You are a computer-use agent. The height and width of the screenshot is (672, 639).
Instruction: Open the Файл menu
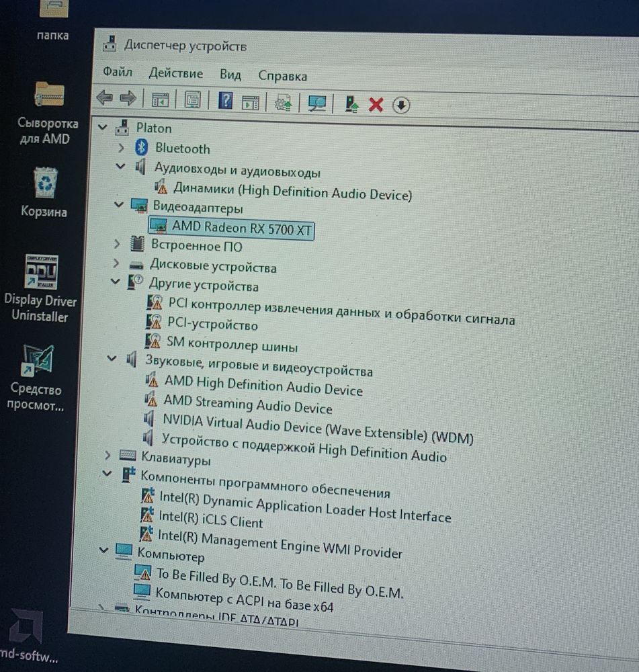[118, 72]
